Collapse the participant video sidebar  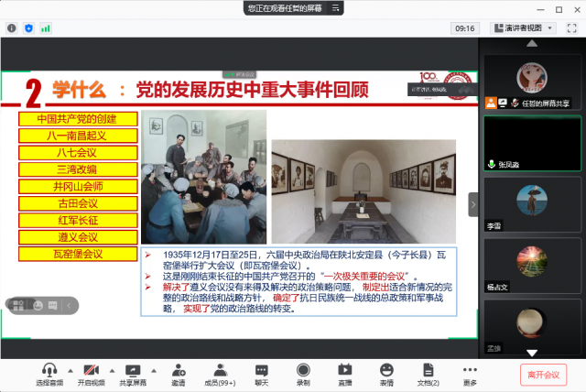click(x=473, y=204)
